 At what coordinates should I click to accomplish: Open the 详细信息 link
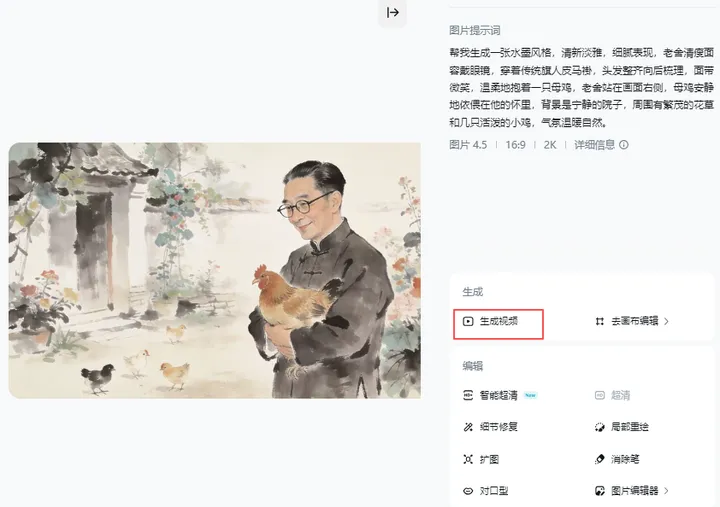point(594,145)
